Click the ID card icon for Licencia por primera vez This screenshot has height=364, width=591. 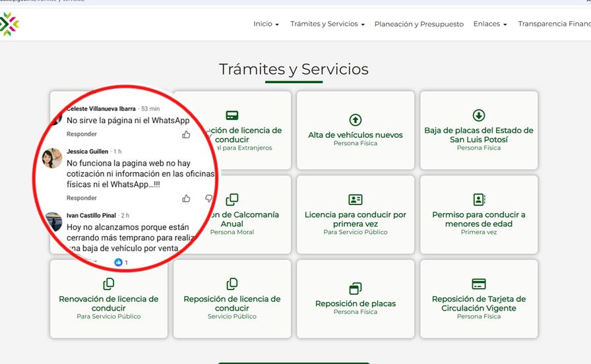pos(355,200)
